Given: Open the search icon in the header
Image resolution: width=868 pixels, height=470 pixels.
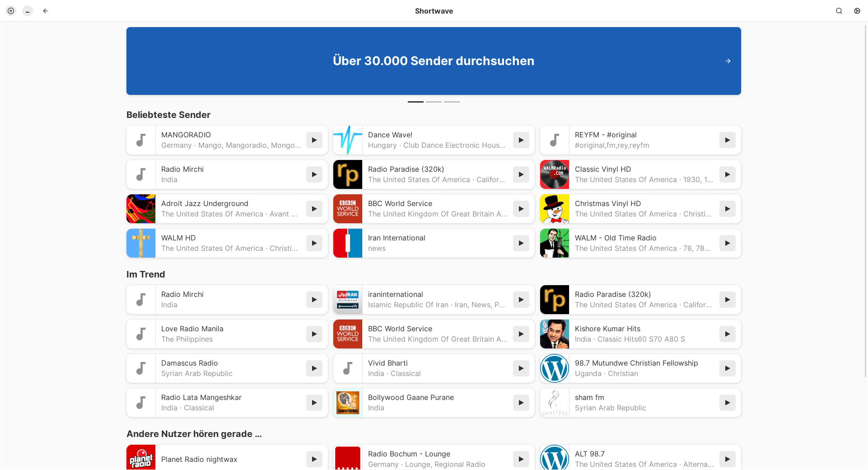Looking at the screenshot, I should 839,11.
